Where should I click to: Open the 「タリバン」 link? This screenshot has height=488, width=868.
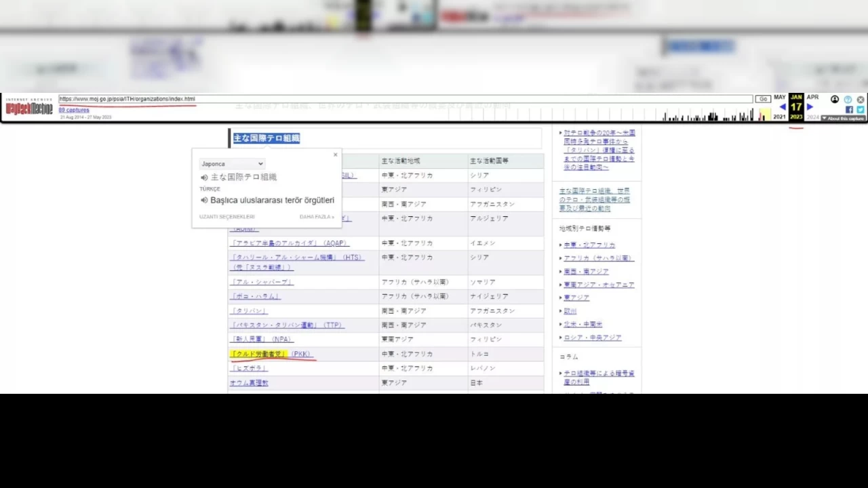249,311
